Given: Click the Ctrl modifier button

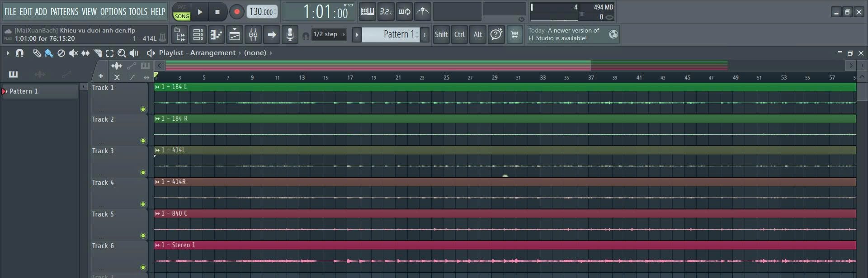Looking at the screenshot, I should pos(459,34).
